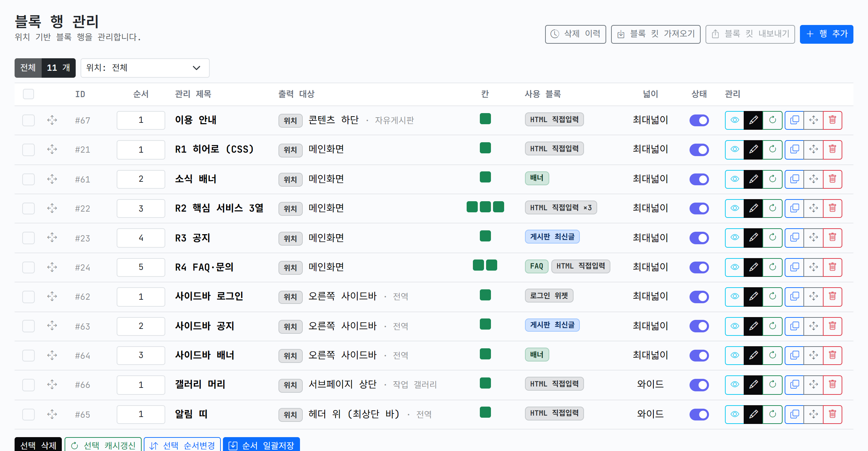The width and height of the screenshot is (868, 451).
Task: Select the 전체 11 개 filter tab
Action: [45, 68]
